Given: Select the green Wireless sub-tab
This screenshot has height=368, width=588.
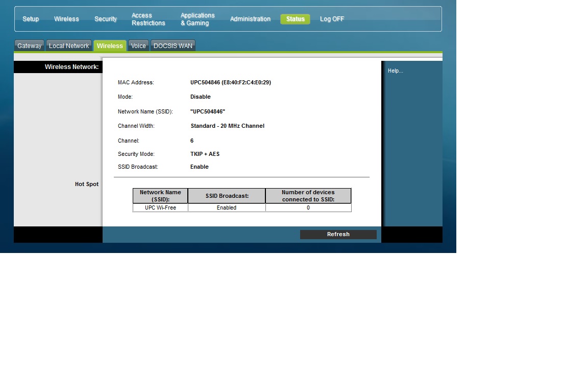Looking at the screenshot, I should click(x=110, y=46).
